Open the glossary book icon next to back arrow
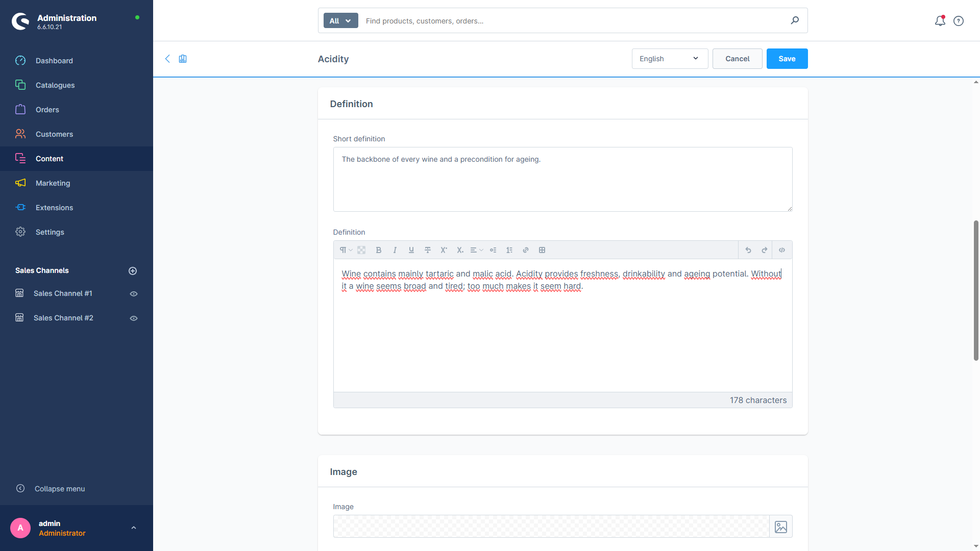980x551 pixels. pos(183,59)
